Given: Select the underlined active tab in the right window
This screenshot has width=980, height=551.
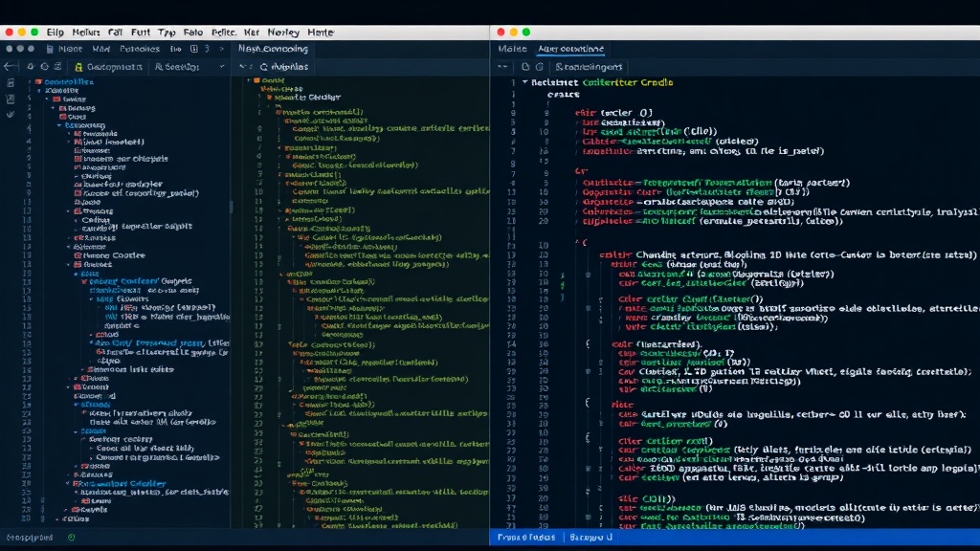Looking at the screenshot, I should point(570,49).
